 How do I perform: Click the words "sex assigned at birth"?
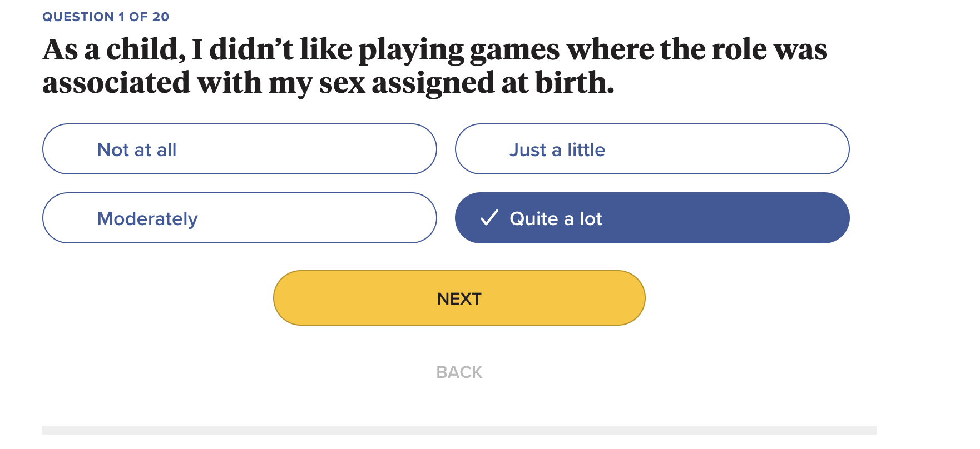click(466, 83)
